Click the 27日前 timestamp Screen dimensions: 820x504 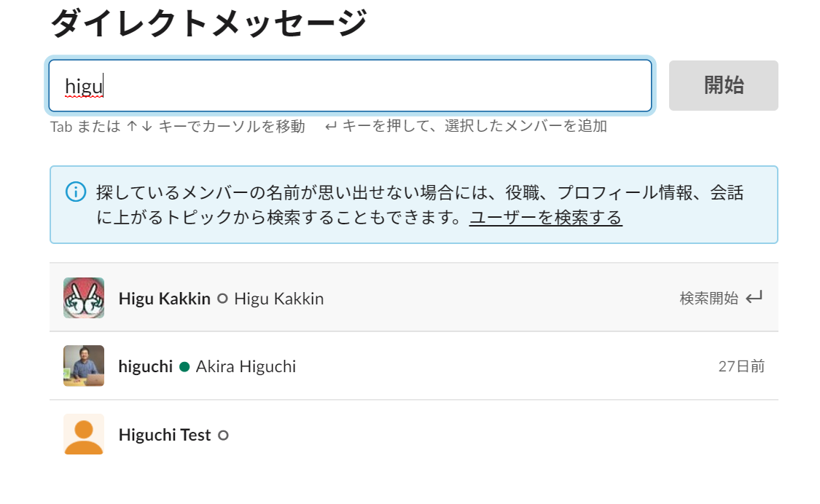tap(741, 366)
